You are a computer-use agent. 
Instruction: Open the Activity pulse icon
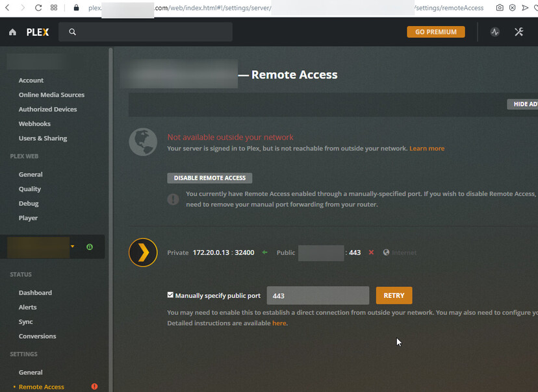click(x=494, y=32)
